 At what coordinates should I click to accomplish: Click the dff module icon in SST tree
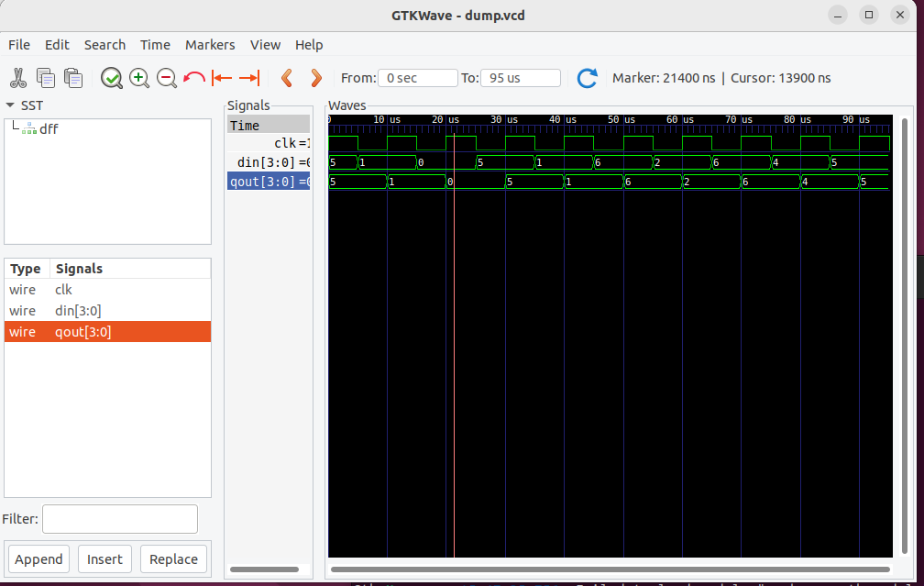pyautogui.click(x=29, y=129)
